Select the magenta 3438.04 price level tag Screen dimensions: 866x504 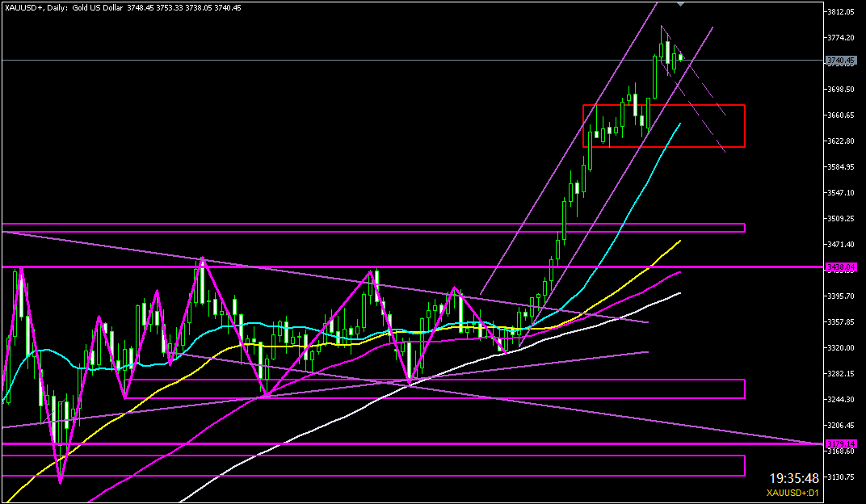[841, 267]
